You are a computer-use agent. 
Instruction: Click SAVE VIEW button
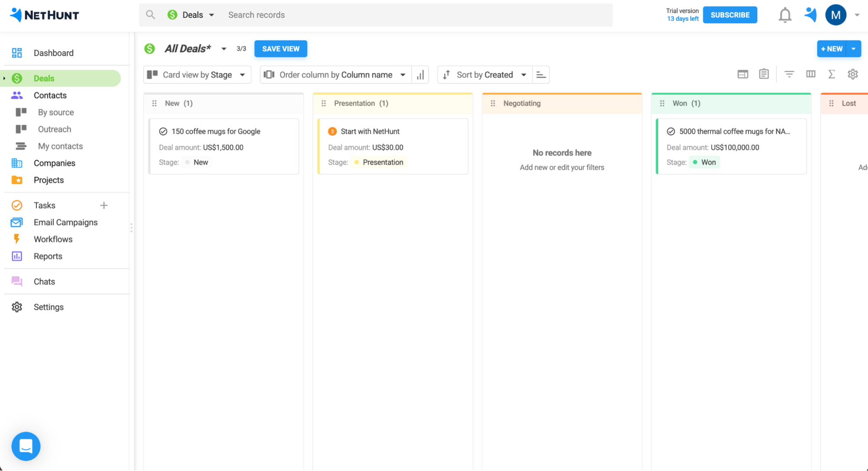(281, 49)
